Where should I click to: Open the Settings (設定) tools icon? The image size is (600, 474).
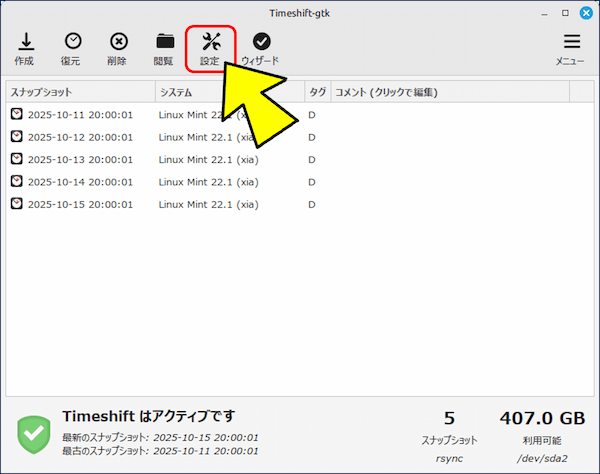coord(211,47)
